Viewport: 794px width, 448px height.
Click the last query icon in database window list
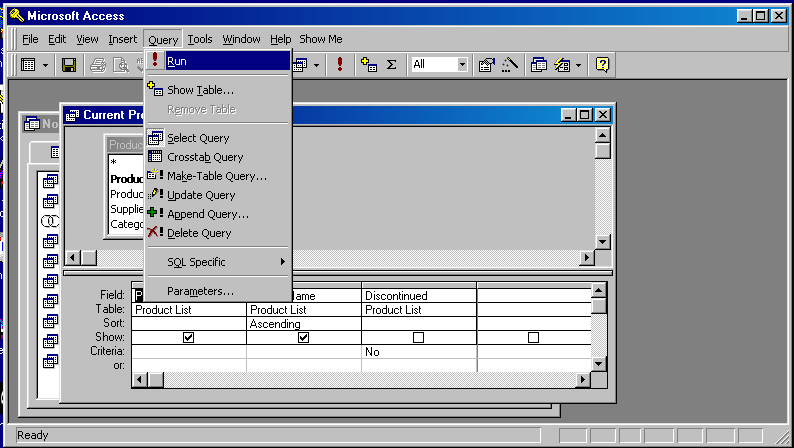click(x=50, y=361)
